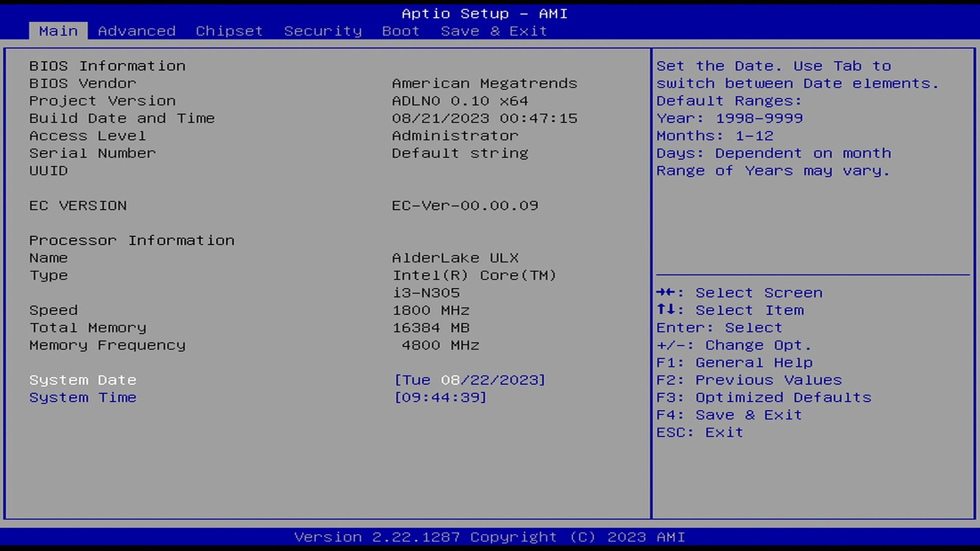Screen dimensions: 980x551
Task: Click the Days: Dependent on month line
Action: tap(773, 153)
